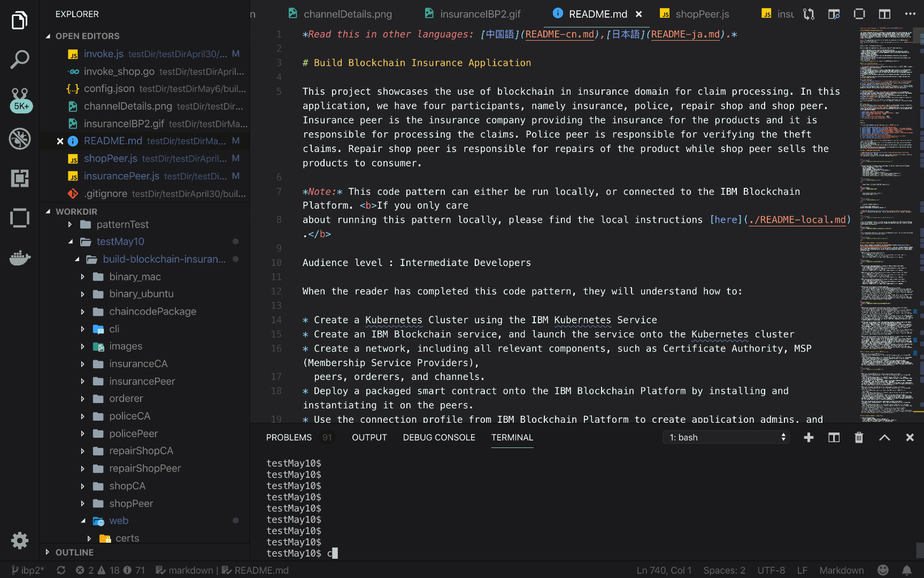Collapse the OPEN EDITORS section

82,36
